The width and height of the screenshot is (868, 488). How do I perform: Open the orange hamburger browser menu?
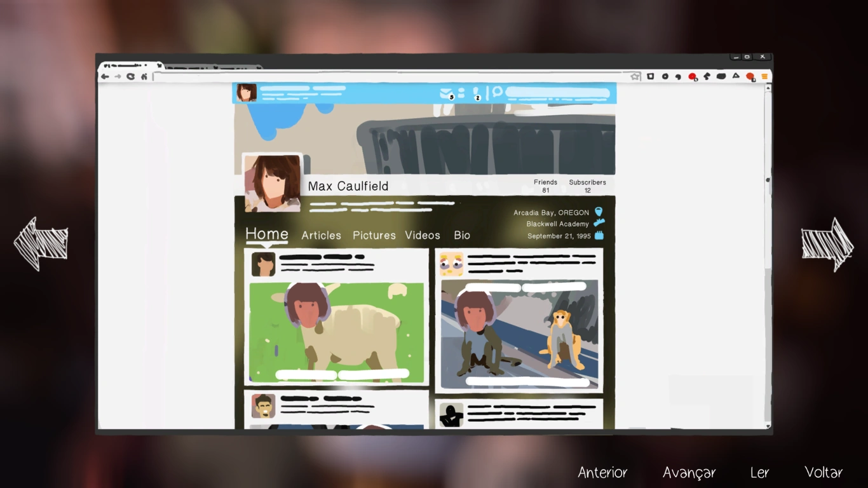point(764,77)
